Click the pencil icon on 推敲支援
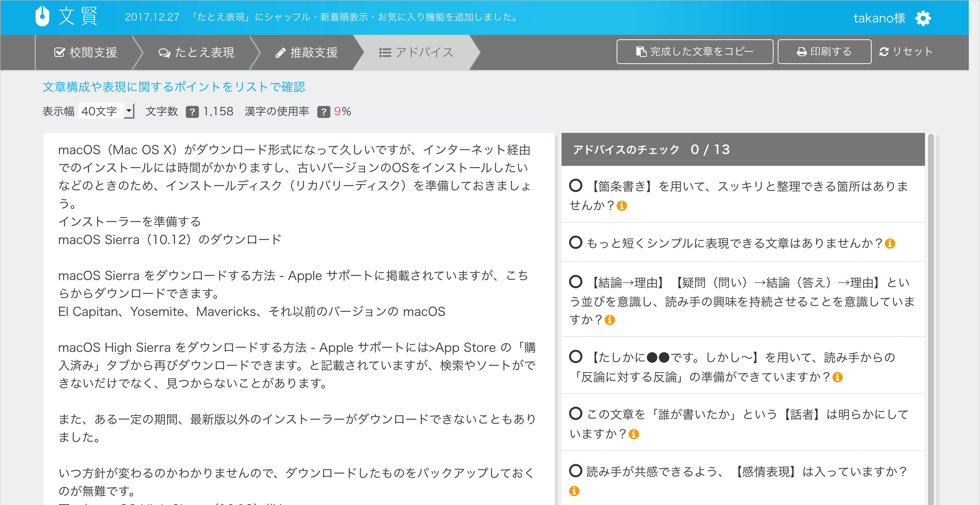Screen dimensions: 980x505 coord(281,52)
